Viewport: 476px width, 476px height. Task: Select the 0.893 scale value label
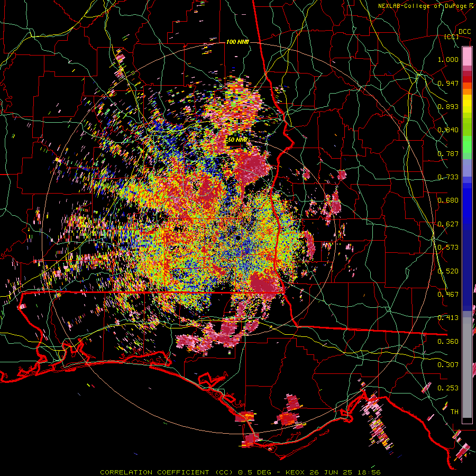448,106
